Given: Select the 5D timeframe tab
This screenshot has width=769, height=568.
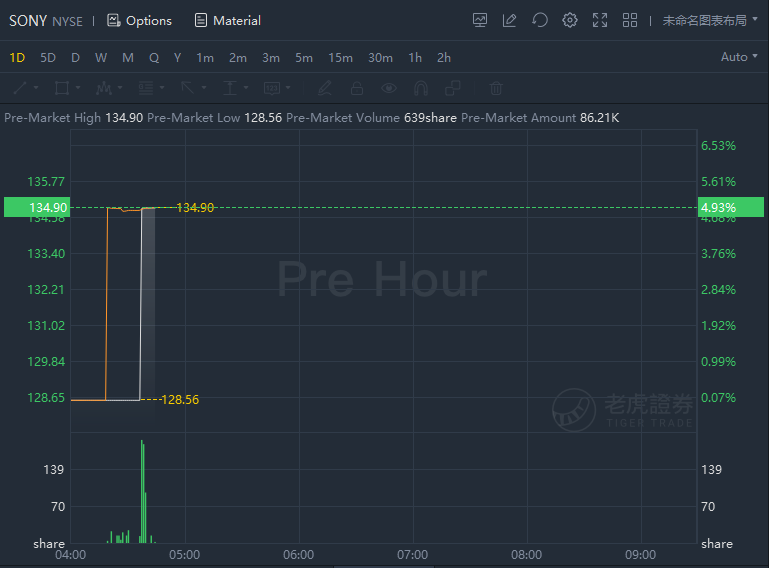Looking at the screenshot, I should pos(48,58).
